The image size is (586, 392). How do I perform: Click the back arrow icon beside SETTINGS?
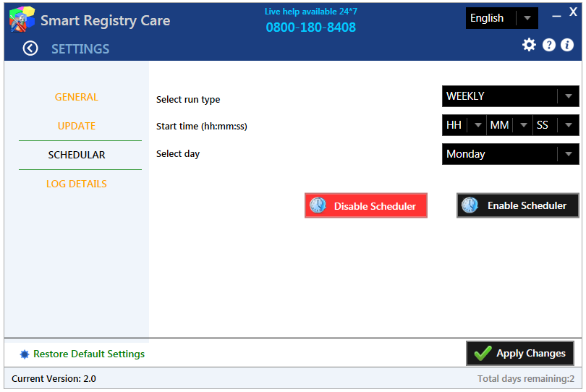30,48
